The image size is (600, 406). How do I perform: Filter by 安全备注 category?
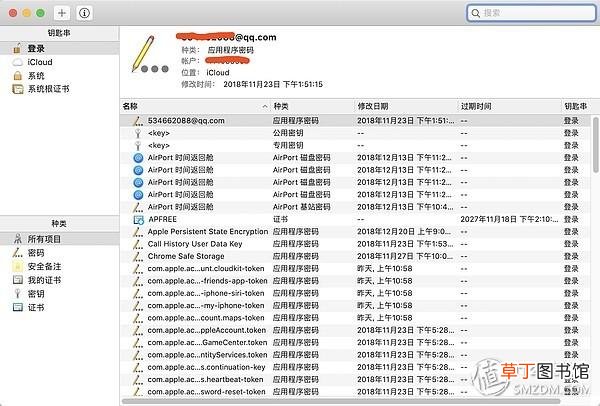[x=59, y=266]
